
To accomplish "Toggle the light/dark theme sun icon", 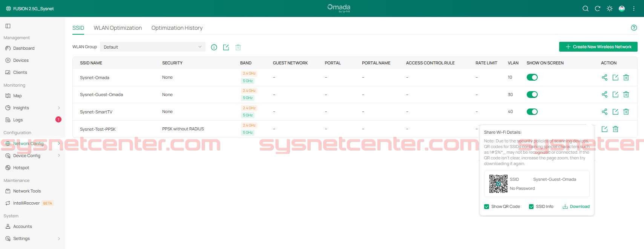I will tap(610, 9).
